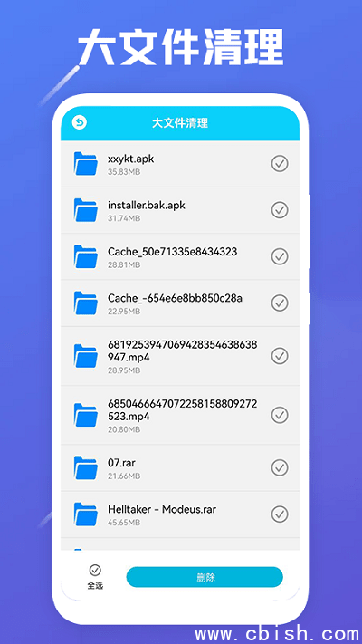Click the 大文件清理 header title
The height and width of the screenshot is (644, 362).
(180, 123)
